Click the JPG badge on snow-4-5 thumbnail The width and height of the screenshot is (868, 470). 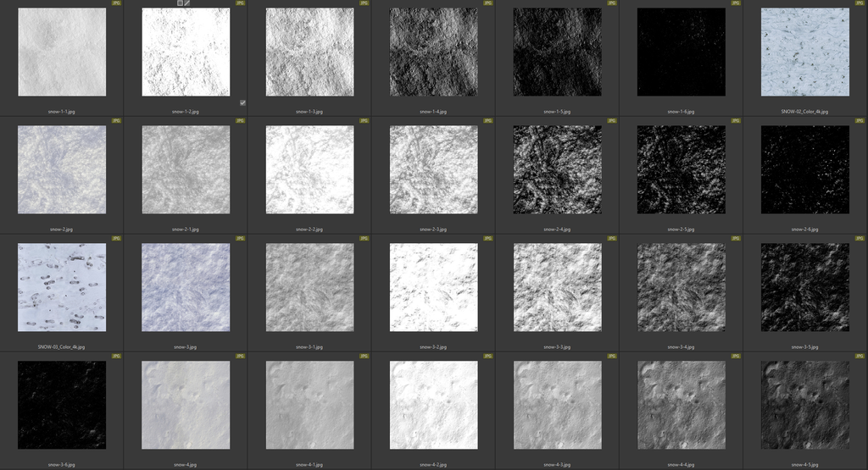[x=860, y=357]
